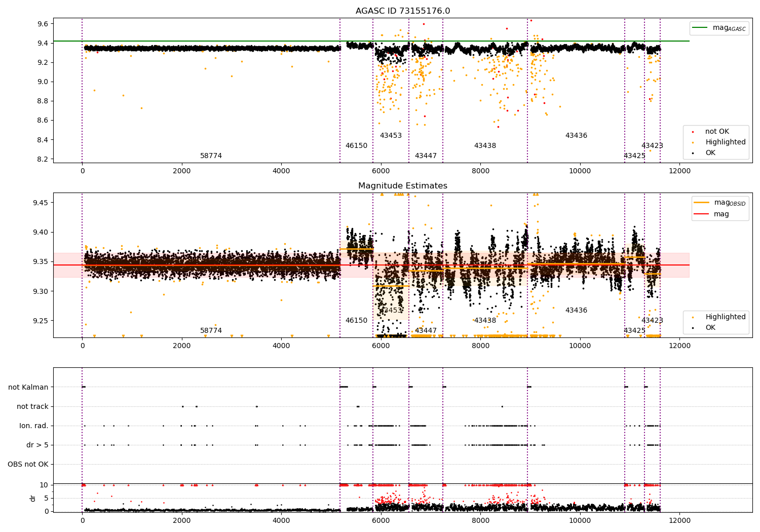Screen dimensions: 760x532
Task: Click the 'OBS not OK' axis label
Action: pos(28,464)
